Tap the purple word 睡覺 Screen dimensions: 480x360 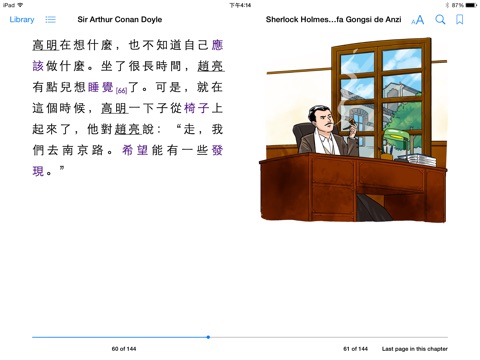(101, 87)
